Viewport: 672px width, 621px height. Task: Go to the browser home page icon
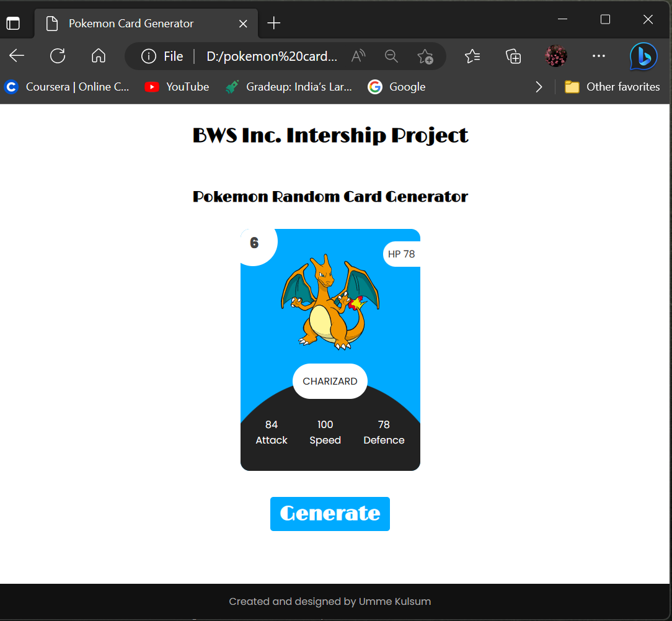99,56
